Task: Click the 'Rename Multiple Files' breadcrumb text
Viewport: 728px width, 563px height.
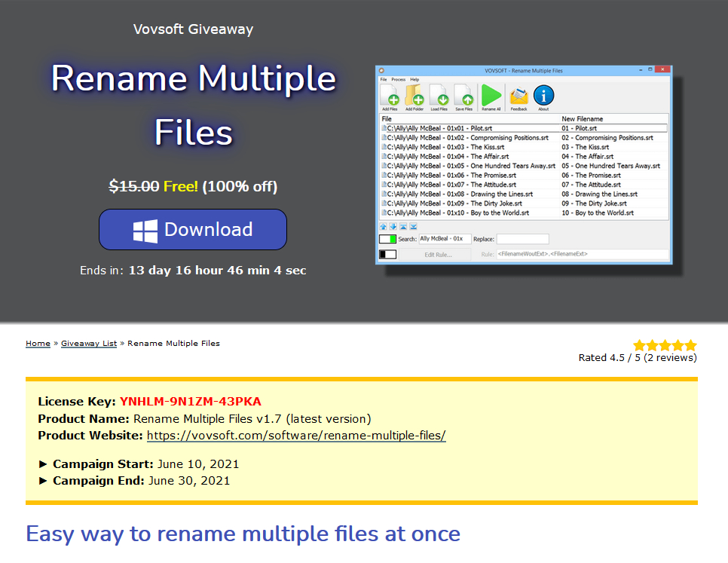Action: [173, 344]
